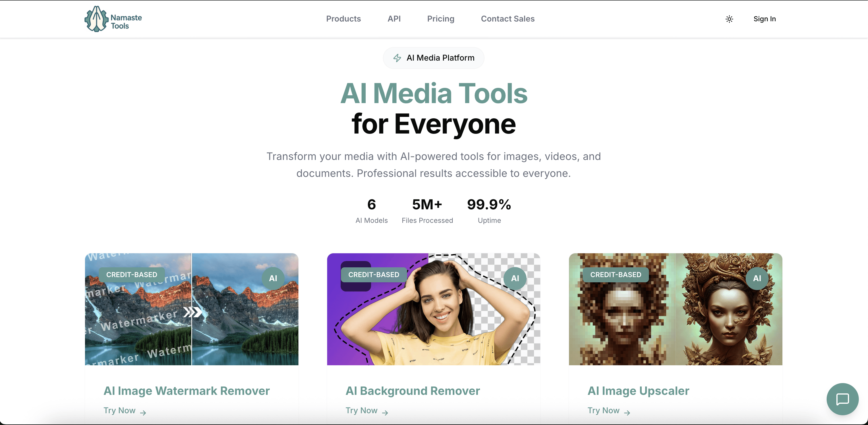Image resolution: width=868 pixels, height=425 pixels.
Task: Go to the Pricing page
Action: point(441,19)
